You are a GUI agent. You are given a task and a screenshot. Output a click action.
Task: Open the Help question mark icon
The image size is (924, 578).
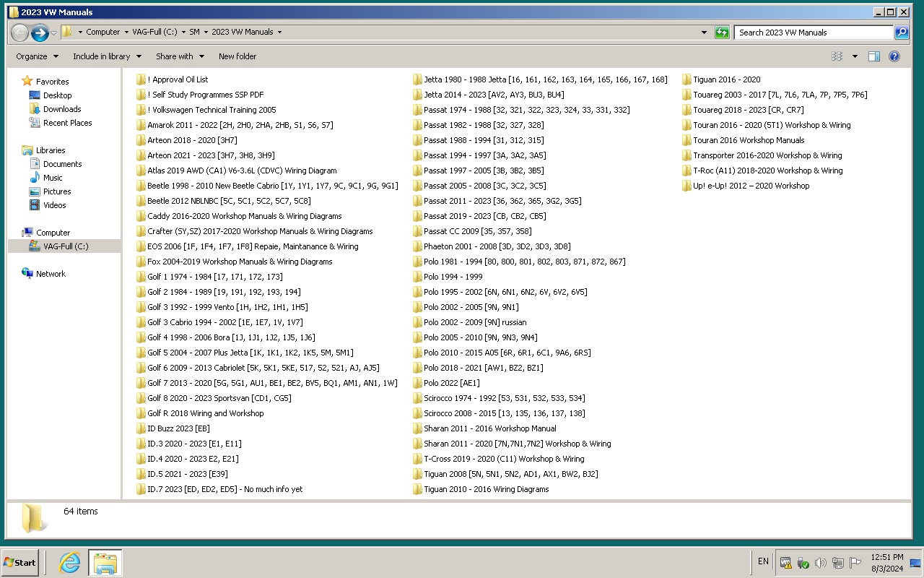(894, 56)
